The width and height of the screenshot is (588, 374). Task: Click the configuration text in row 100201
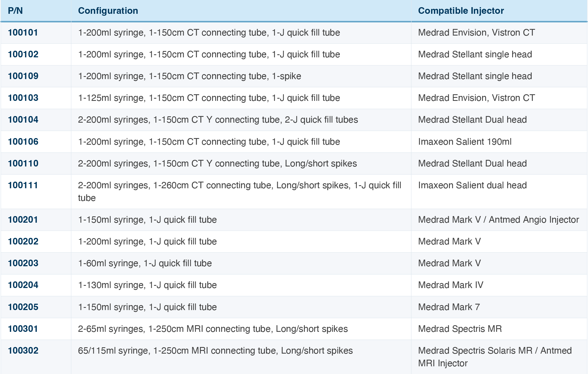[147, 220]
